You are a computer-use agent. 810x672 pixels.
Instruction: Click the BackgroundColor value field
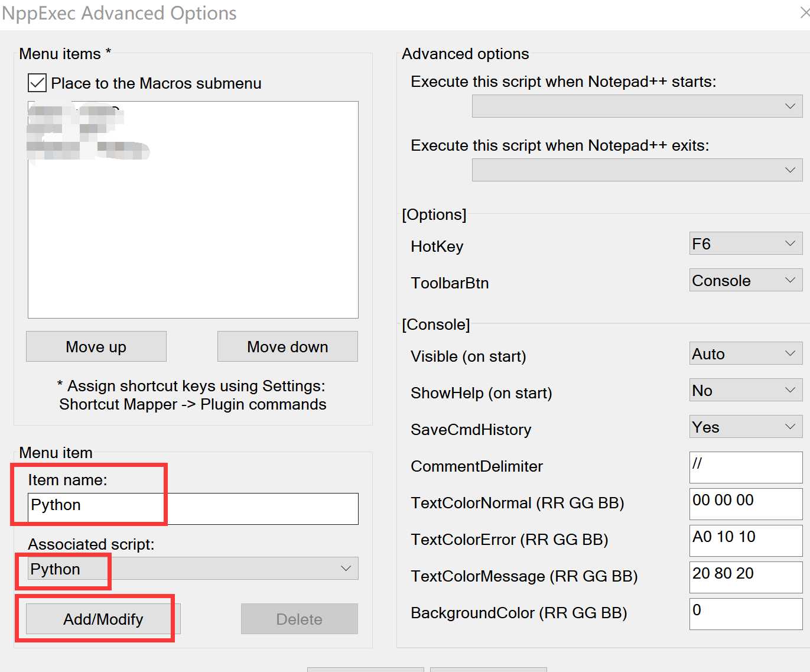[745, 613]
